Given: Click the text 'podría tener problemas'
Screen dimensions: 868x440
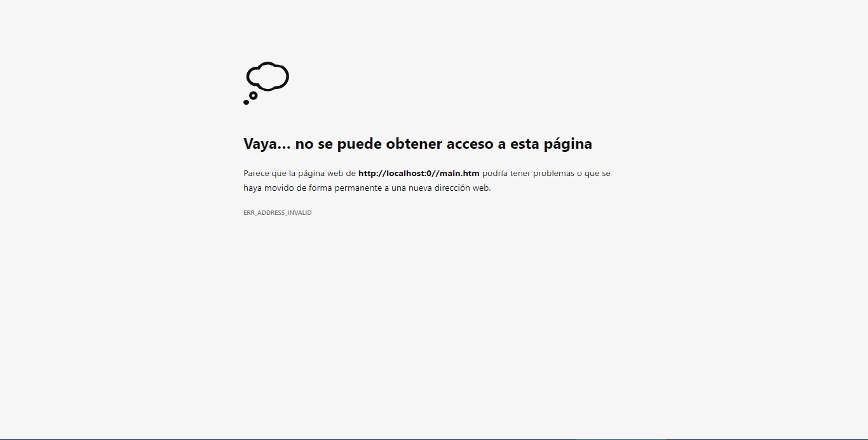Looking at the screenshot, I should pos(527,174).
